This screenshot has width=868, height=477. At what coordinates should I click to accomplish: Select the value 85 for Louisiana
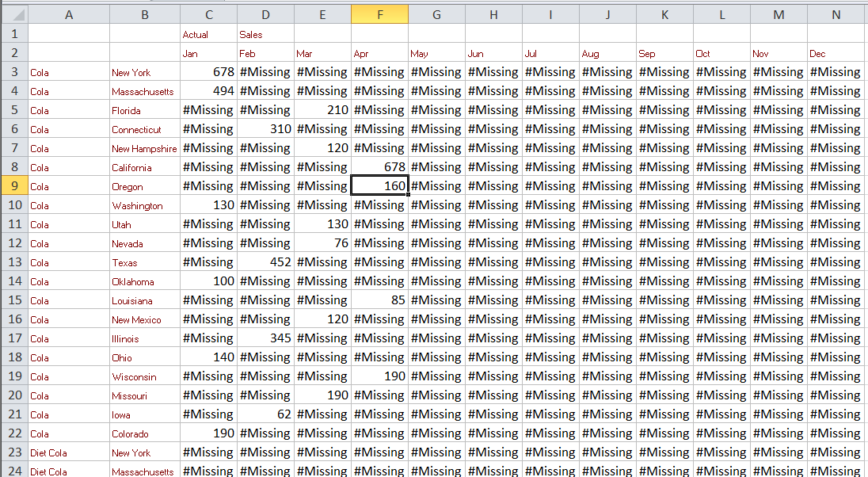pos(380,300)
